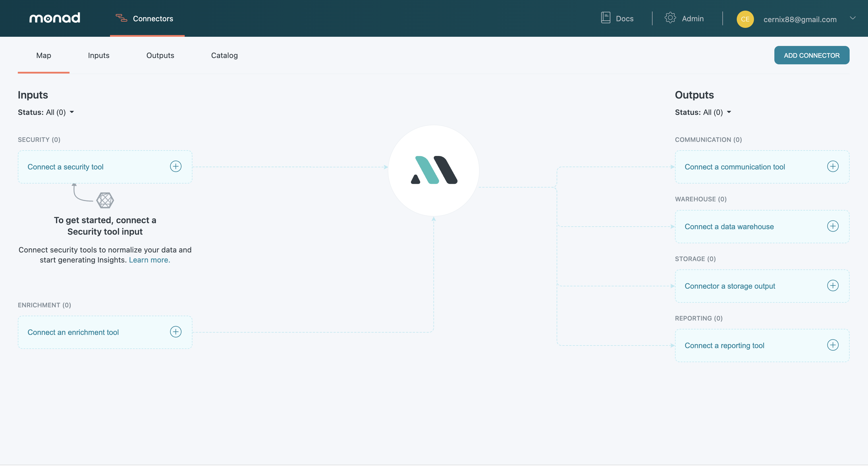This screenshot has height=467, width=868.
Task: Click the plus icon for reporting tool
Action: (x=833, y=345)
